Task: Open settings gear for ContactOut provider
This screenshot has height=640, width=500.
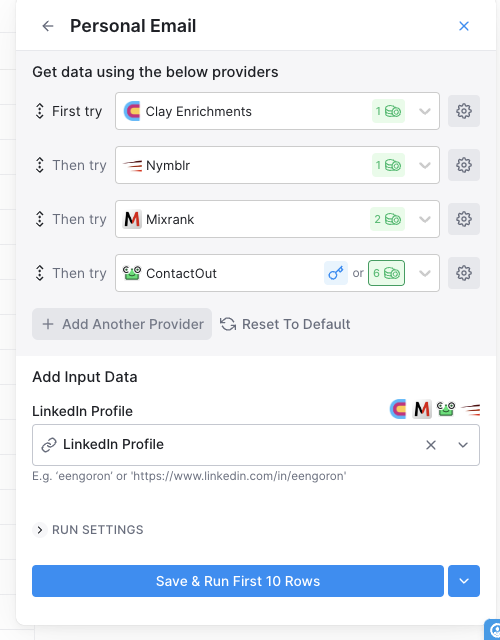Action: coord(464,273)
